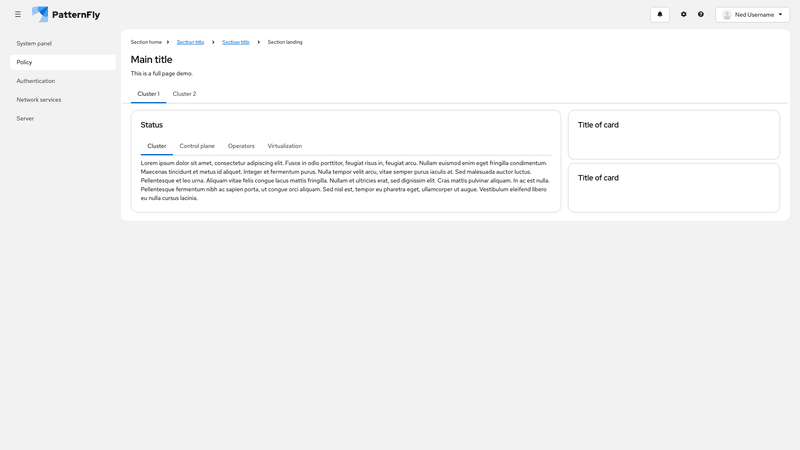This screenshot has width=800, height=450.
Task: Click Section home breadcrumb
Action: [146, 42]
